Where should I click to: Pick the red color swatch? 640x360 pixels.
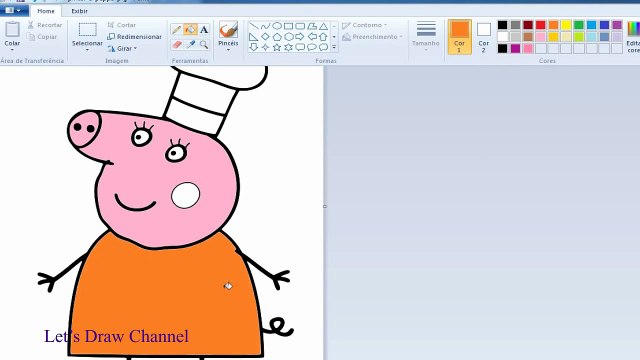pyautogui.click(x=540, y=25)
